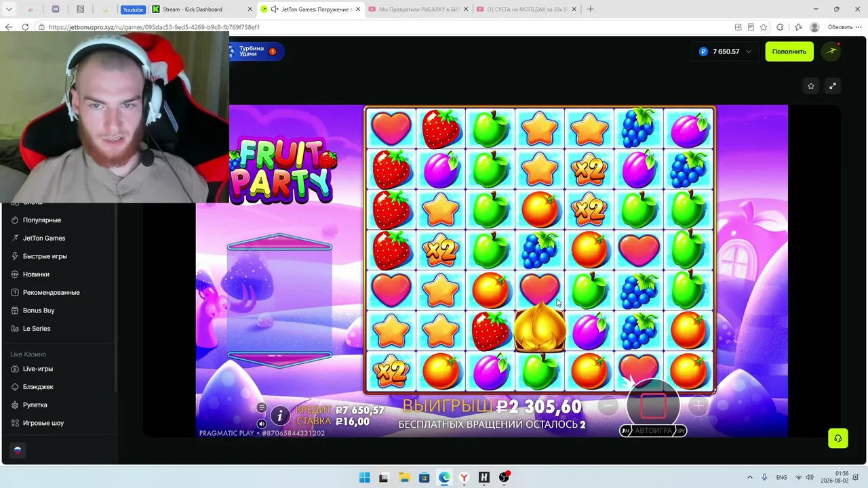868x488 pixels.
Task: Open Yandex Browser from the taskbar
Action: [464, 477]
